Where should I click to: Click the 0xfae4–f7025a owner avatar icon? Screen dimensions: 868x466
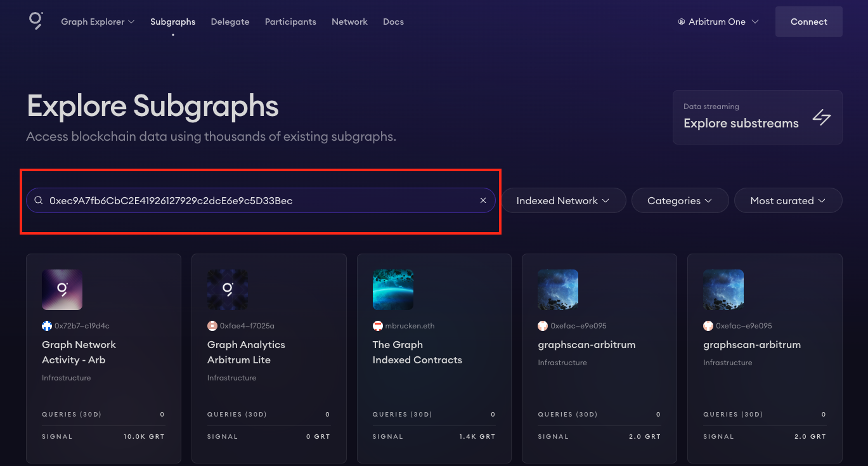(x=212, y=326)
